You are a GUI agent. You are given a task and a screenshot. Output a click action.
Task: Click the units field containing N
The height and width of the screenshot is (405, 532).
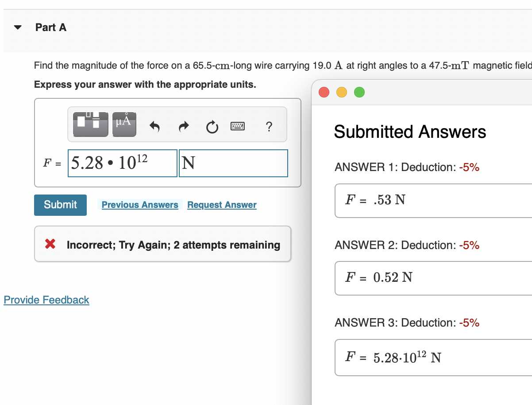pyautogui.click(x=233, y=163)
